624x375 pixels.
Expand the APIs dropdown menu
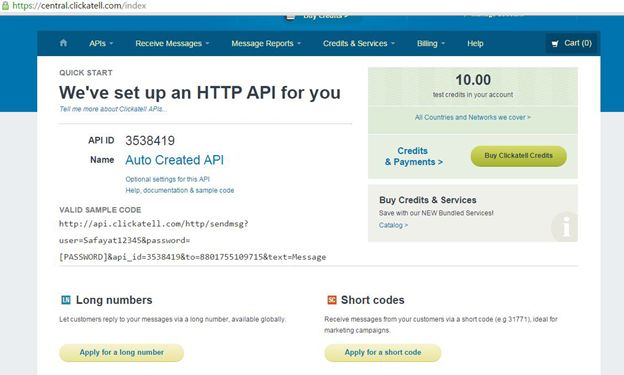pos(101,43)
